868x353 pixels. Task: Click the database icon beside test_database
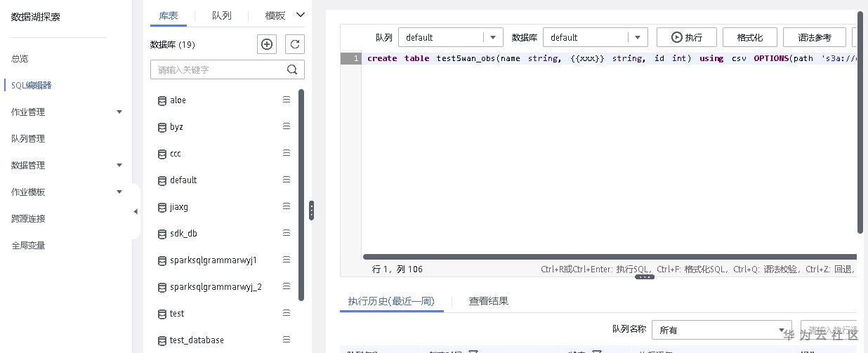click(162, 340)
